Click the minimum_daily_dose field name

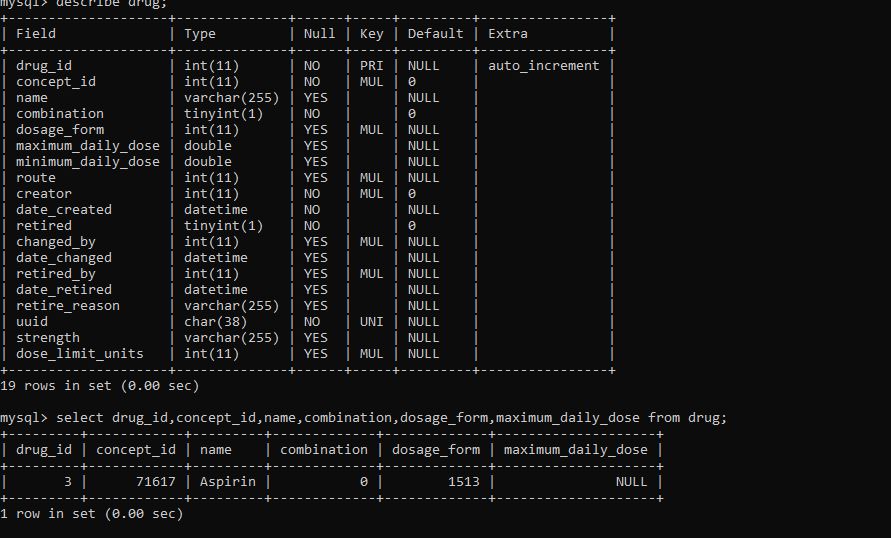(x=88, y=162)
